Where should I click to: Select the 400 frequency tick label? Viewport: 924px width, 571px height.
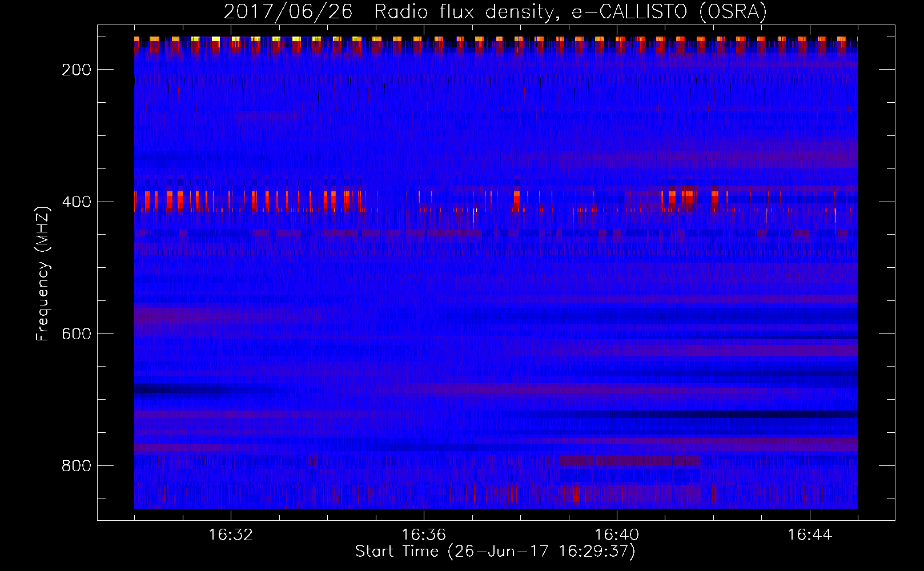coord(77,202)
